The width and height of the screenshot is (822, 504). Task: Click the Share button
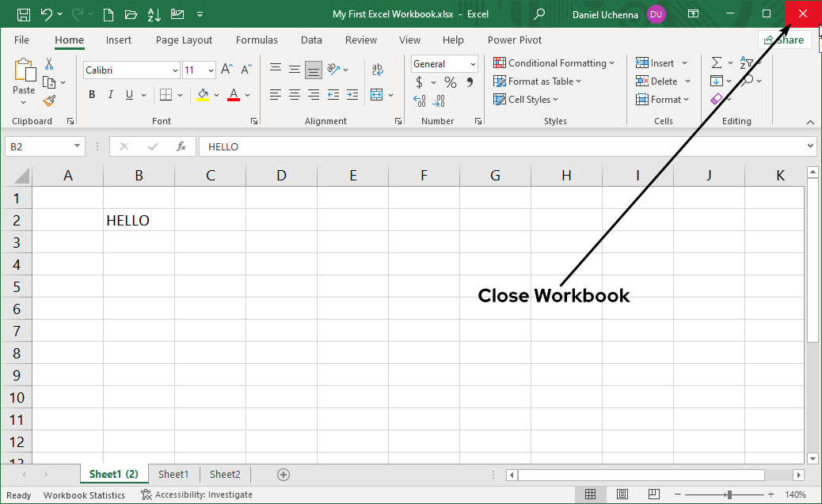point(785,39)
